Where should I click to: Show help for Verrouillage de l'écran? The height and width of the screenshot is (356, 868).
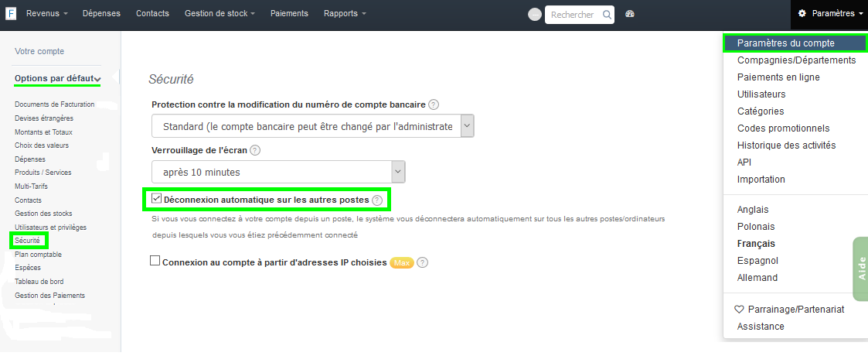(x=255, y=150)
